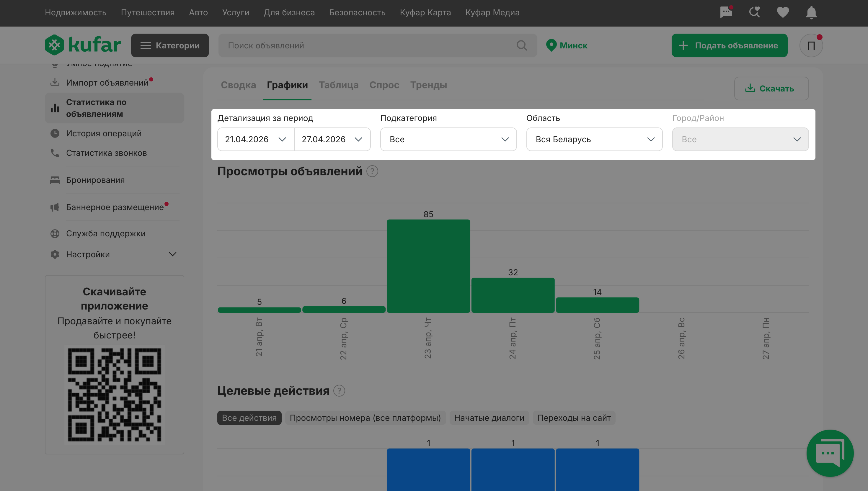The image size is (868, 491).
Task: Open Служба поддержки in sidebar
Action: tap(106, 233)
